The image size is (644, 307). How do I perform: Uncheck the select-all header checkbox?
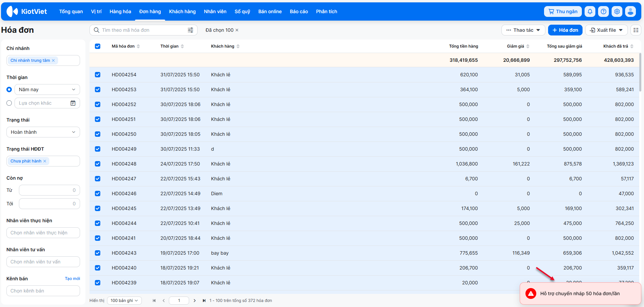[98, 46]
